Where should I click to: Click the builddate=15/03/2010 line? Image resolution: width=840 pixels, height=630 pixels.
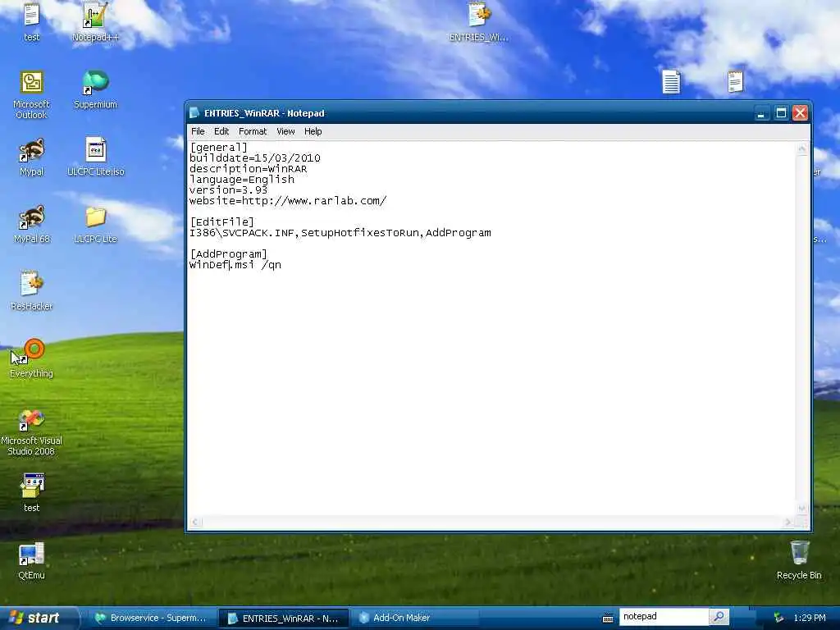(x=255, y=158)
